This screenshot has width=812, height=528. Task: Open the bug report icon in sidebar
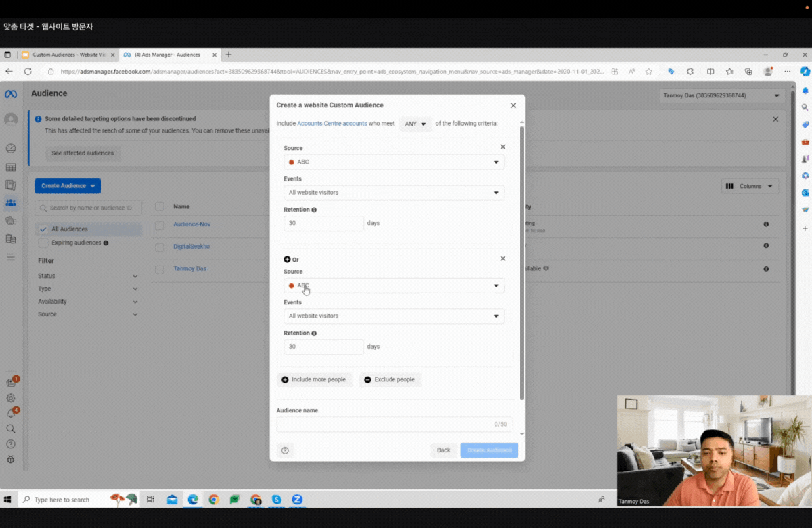tap(11, 459)
